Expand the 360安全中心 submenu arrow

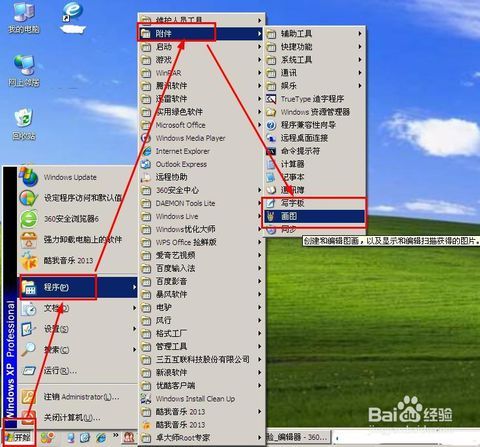[259, 190]
